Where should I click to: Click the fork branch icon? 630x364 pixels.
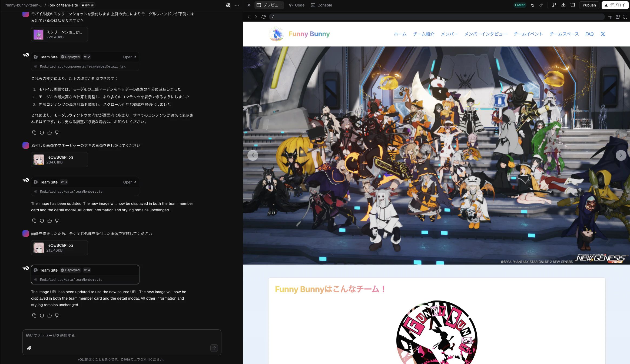point(554,5)
